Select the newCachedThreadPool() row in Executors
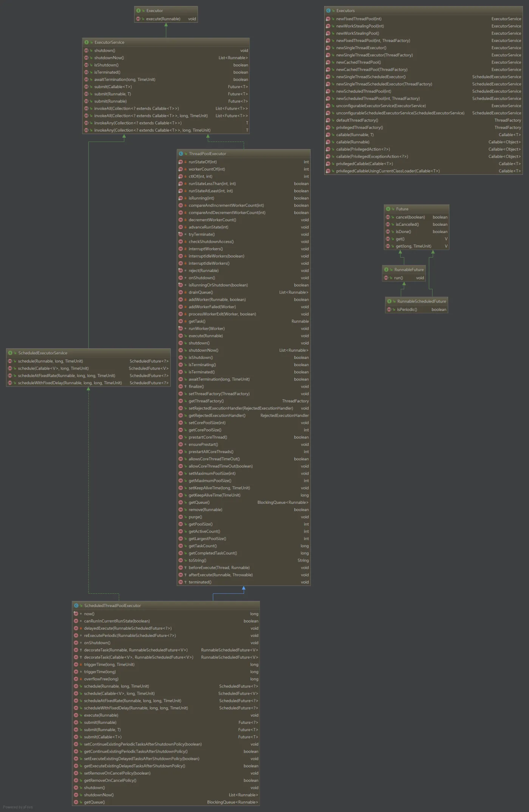 [423, 62]
